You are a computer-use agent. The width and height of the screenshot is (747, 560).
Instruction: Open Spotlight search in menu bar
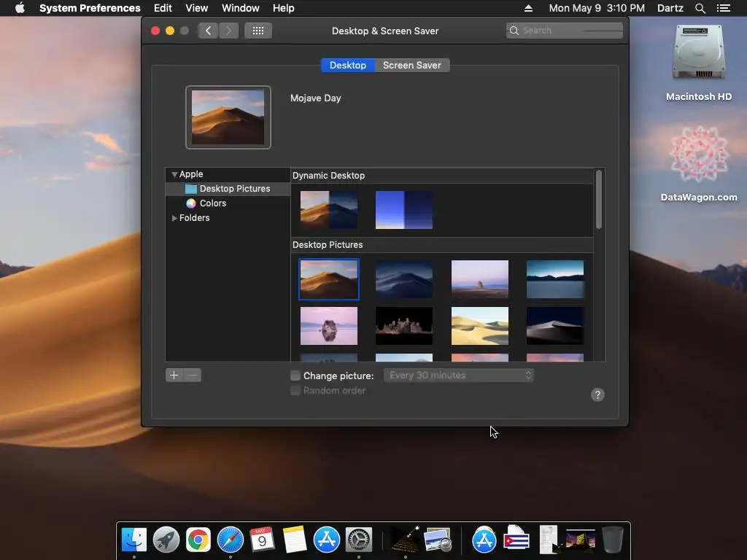click(700, 8)
